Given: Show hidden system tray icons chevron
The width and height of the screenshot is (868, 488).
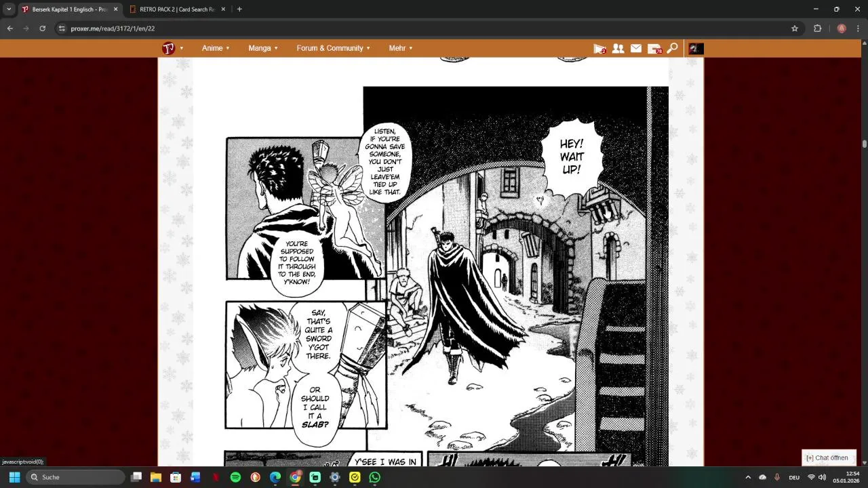Looking at the screenshot, I should (748, 477).
